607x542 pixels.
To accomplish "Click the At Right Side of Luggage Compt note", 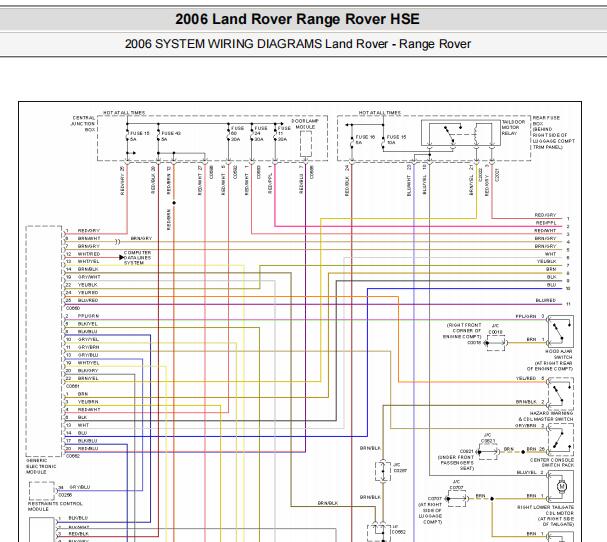I will tap(430, 513).
